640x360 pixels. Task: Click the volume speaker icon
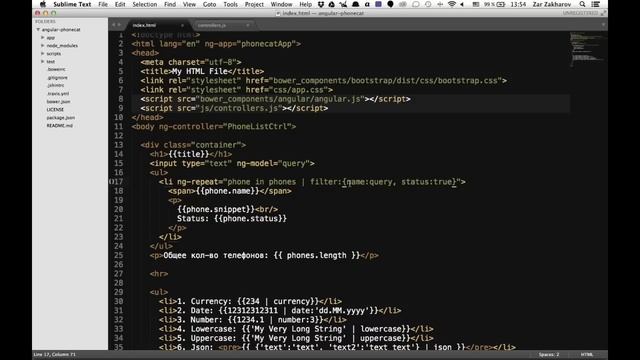pos(462,4)
